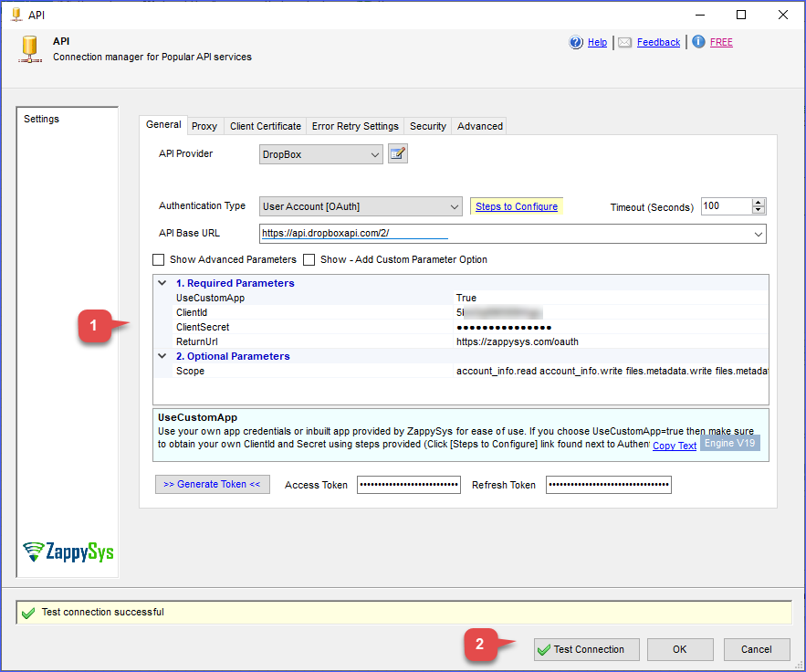Screen dimensions: 806x672
Task: Click the ZappySys logo
Action: click(68, 551)
